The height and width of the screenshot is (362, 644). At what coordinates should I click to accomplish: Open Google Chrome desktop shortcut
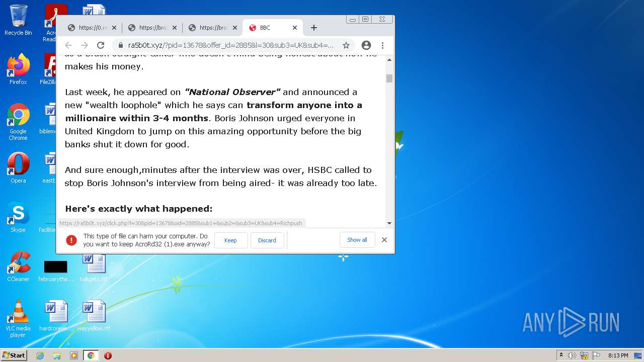[18, 122]
